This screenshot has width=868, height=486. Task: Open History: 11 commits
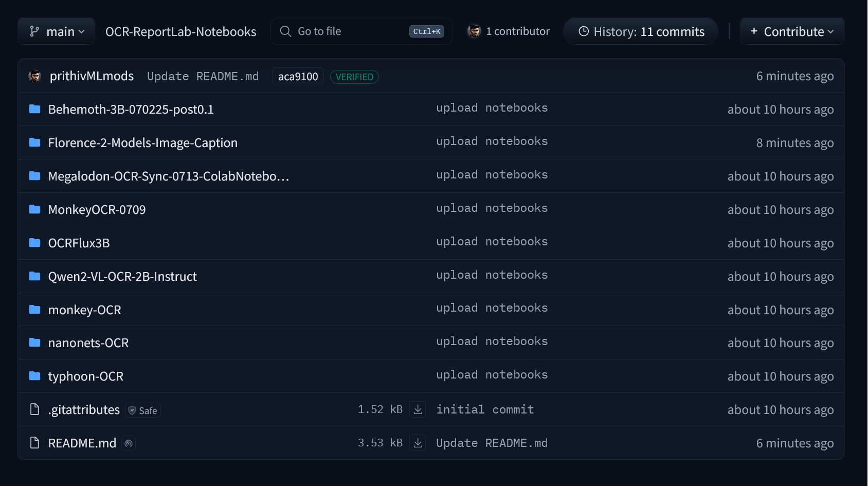click(x=641, y=31)
